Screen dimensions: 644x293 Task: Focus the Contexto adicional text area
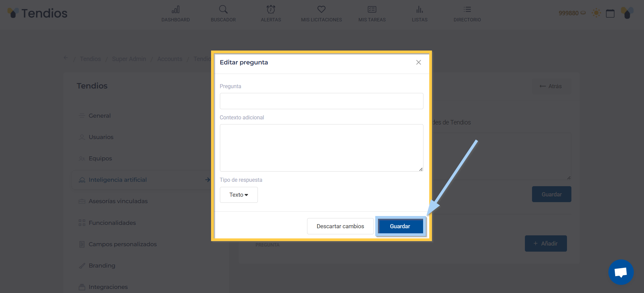click(321, 148)
